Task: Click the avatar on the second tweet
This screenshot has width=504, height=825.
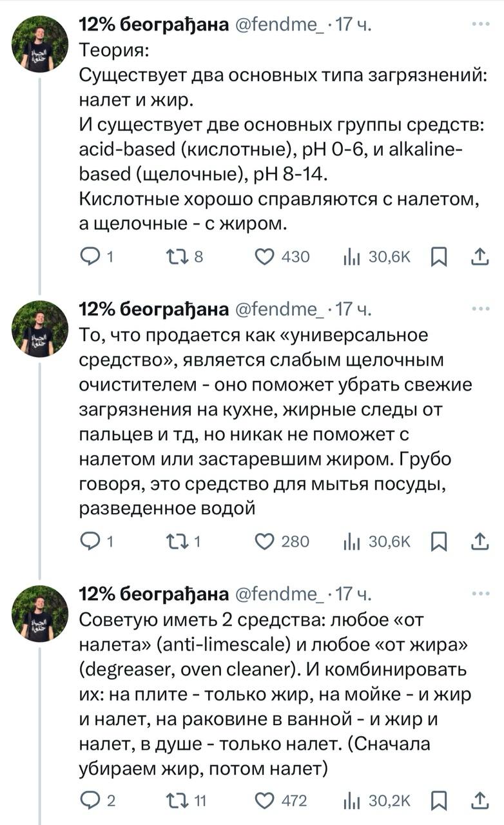Action: pyautogui.click(x=40, y=328)
